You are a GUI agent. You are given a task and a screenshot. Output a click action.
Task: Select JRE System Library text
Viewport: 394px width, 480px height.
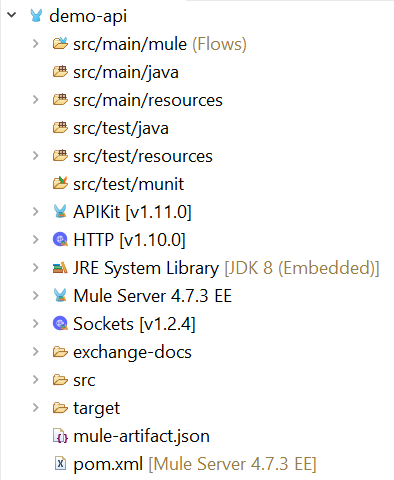pyautogui.click(x=146, y=268)
